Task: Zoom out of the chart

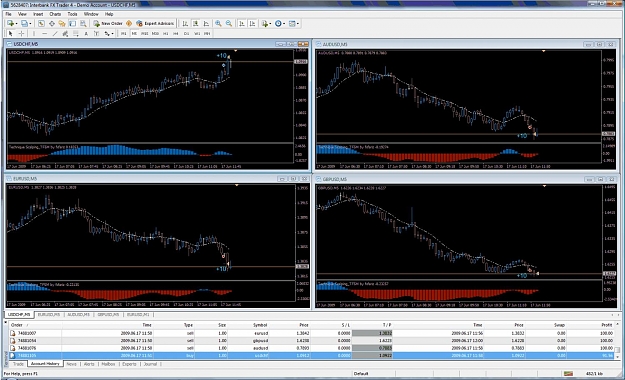Action: (229, 24)
